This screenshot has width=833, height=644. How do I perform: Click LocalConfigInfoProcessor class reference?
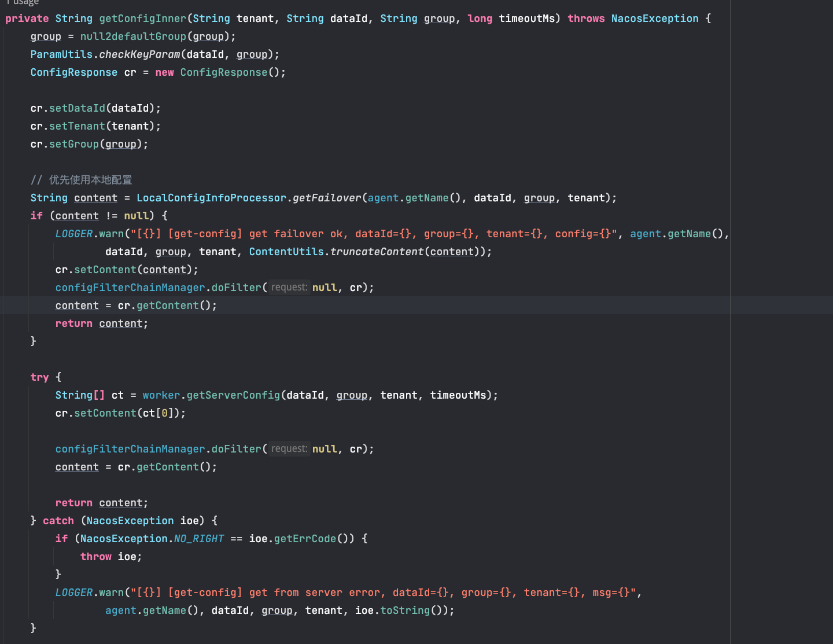(211, 198)
